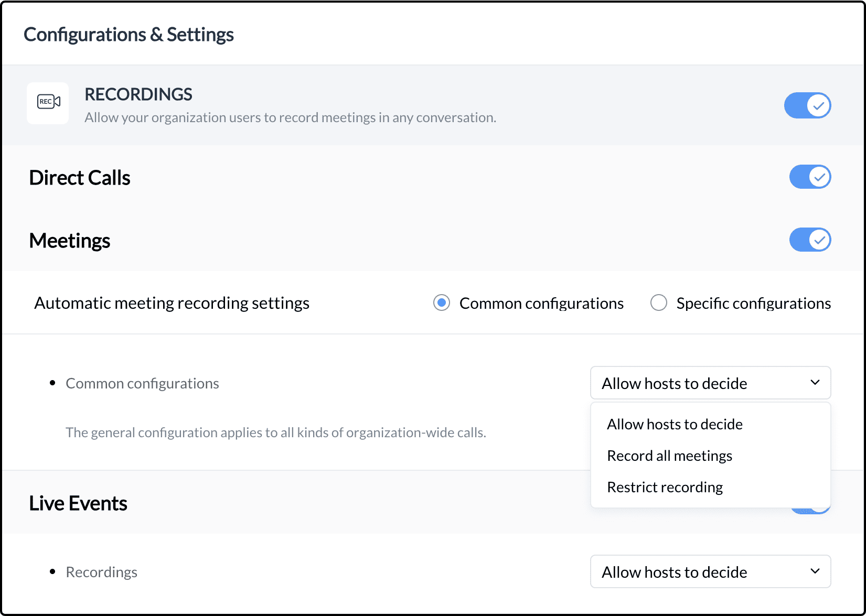This screenshot has height=616, width=866.
Task: Click the chevron in Common configurations dropdown
Action: (x=815, y=383)
